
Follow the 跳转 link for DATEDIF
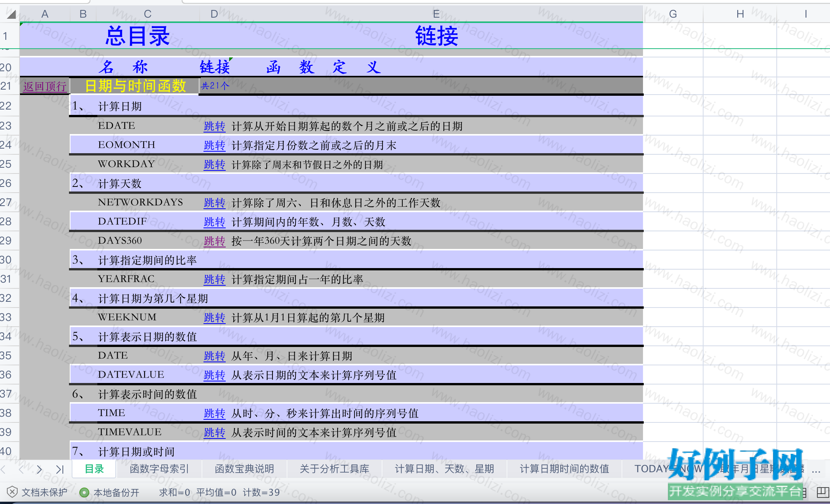coord(215,222)
